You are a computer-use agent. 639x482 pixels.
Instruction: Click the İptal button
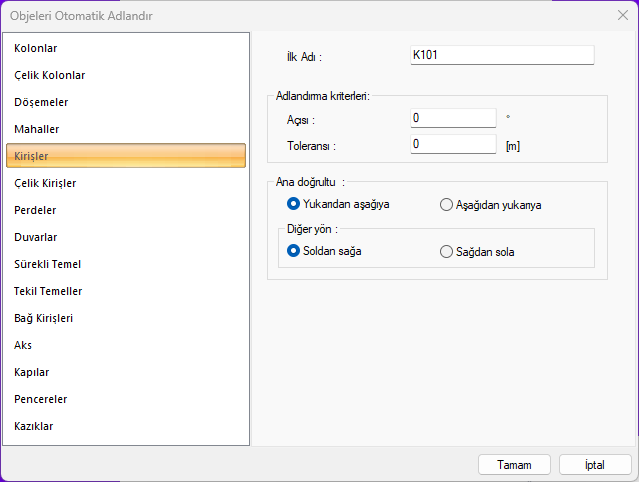pyautogui.click(x=594, y=465)
